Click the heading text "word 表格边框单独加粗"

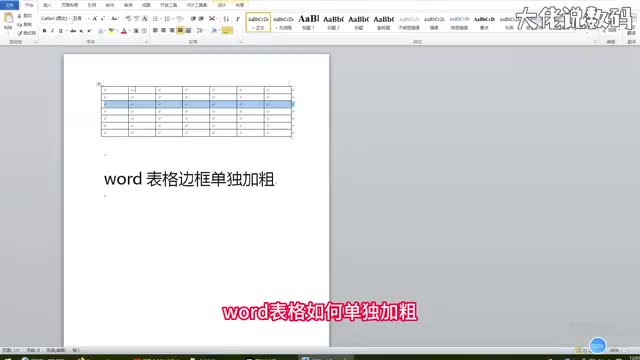(189, 179)
